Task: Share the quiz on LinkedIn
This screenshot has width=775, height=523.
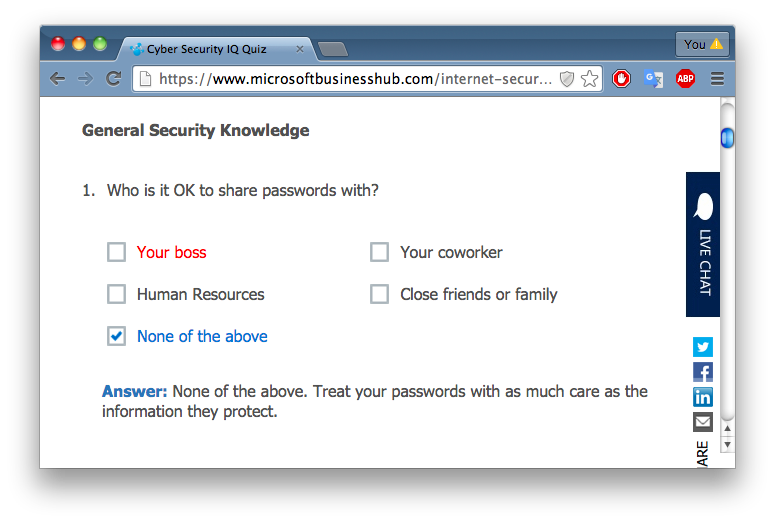Action: 703,397
